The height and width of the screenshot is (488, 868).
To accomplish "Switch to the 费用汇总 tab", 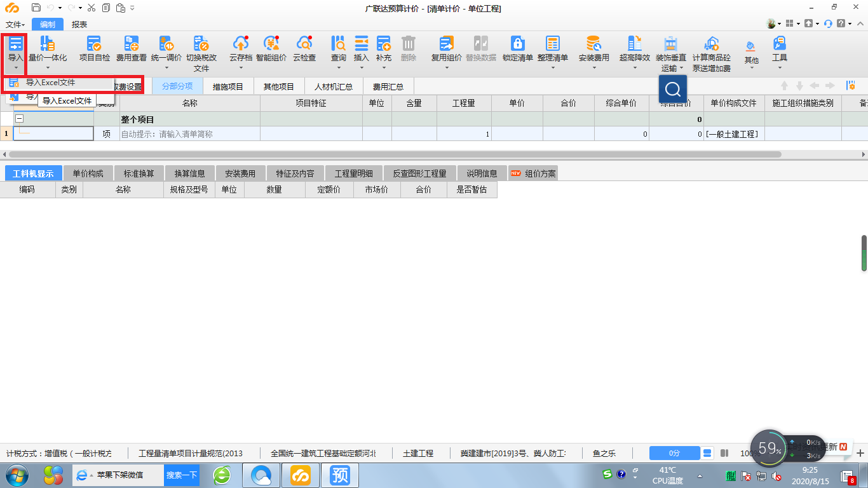I will click(388, 86).
